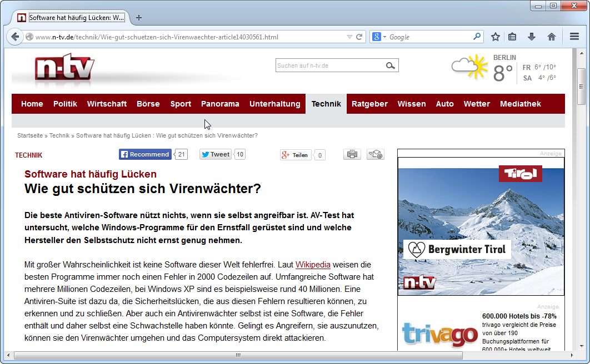Open the Ratgeber section in the navigation
This screenshot has height=364, width=590.
(x=369, y=104)
